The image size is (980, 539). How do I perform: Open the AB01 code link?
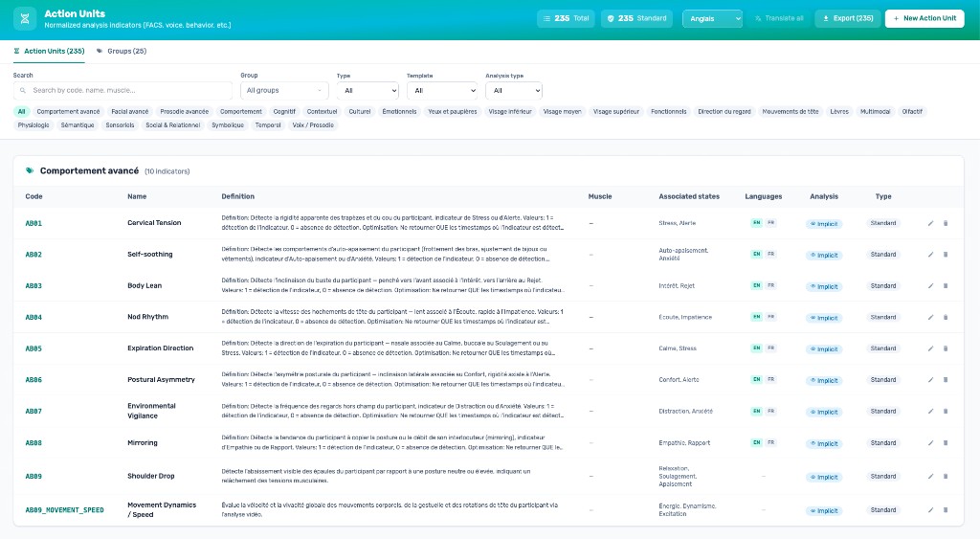(33, 223)
